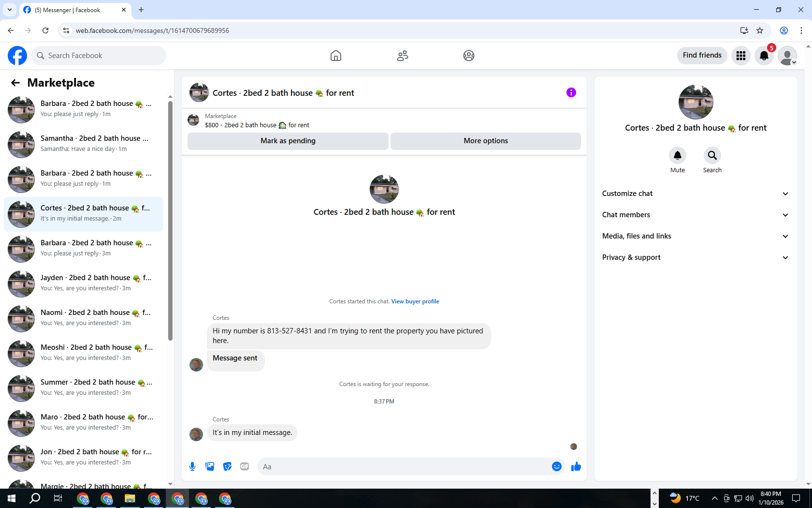Click the Search Facebook field
This screenshot has width=812, height=508.
pyautogui.click(x=99, y=56)
